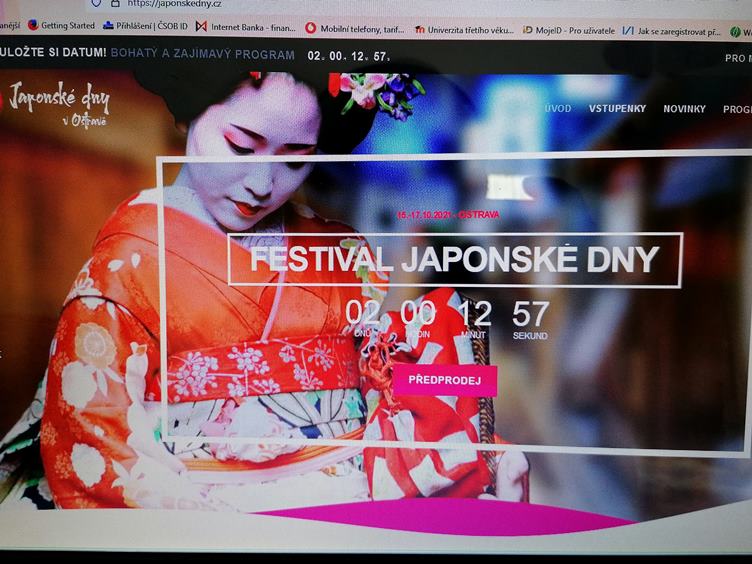Go to the ÚVOD menu item
Viewport: 752px width, 564px height.
tap(558, 108)
